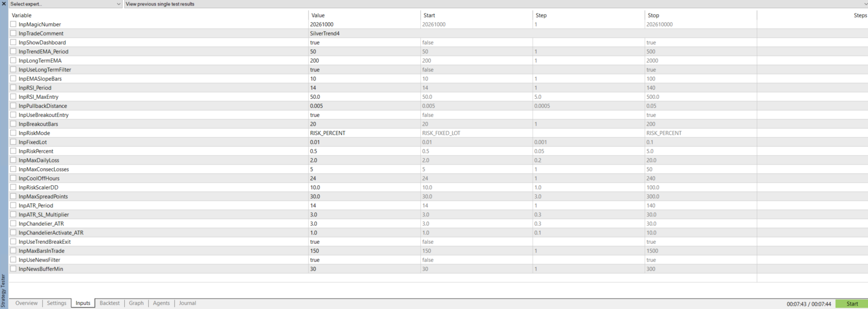Go to the Backtest tab

coord(109,303)
